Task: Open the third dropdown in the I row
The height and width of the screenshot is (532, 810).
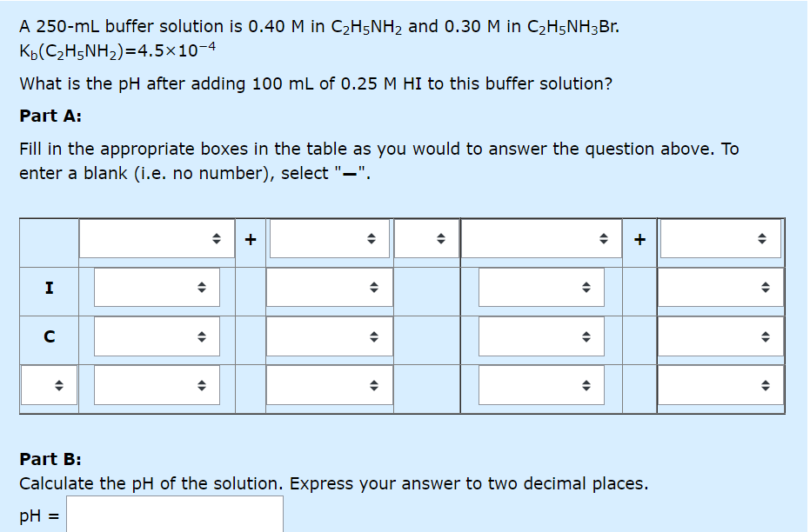Action: (541, 288)
